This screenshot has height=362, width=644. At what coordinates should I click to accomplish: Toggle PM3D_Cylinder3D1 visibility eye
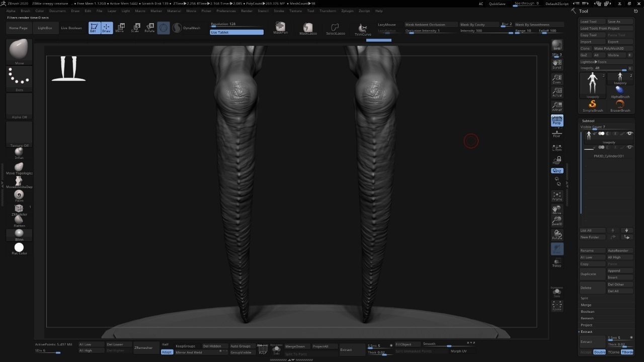pyautogui.click(x=629, y=147)
